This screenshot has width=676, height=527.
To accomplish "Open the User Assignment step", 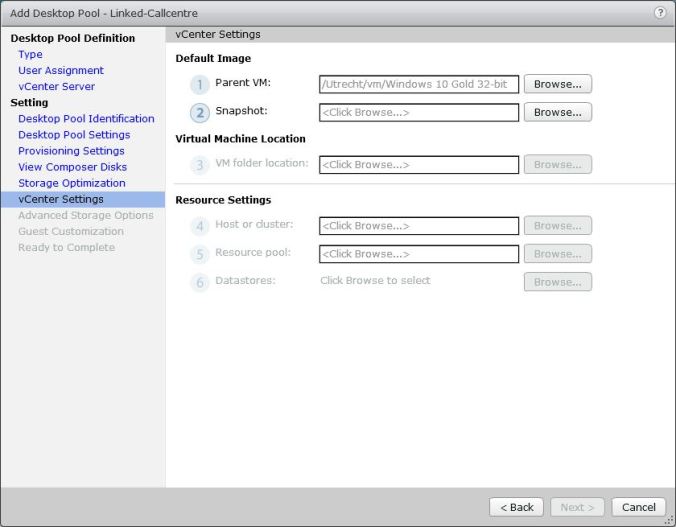I will pos(61,70).
